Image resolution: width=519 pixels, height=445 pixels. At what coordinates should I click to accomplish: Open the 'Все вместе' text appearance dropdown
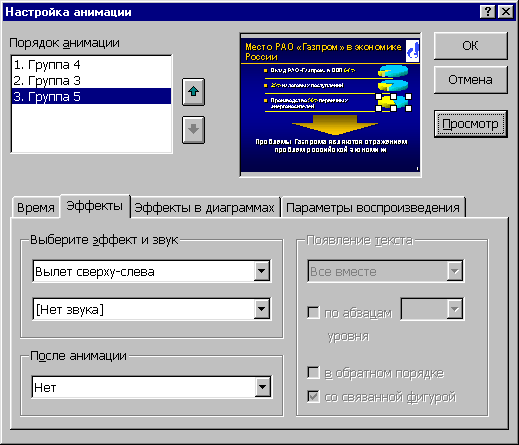[x=455, y=271]
